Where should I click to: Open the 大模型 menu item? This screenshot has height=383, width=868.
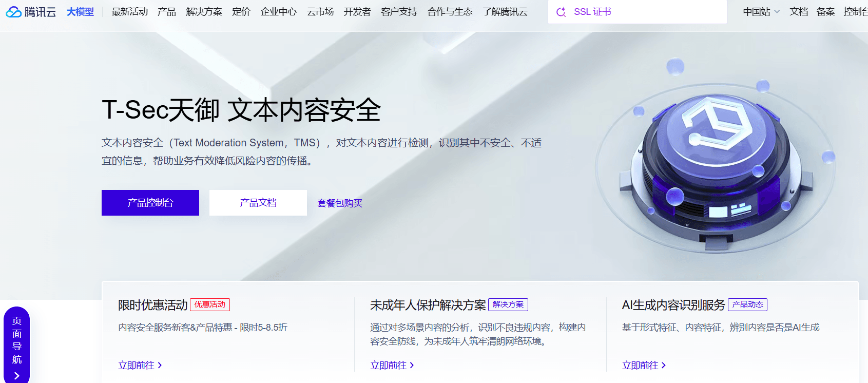point(80,12)
